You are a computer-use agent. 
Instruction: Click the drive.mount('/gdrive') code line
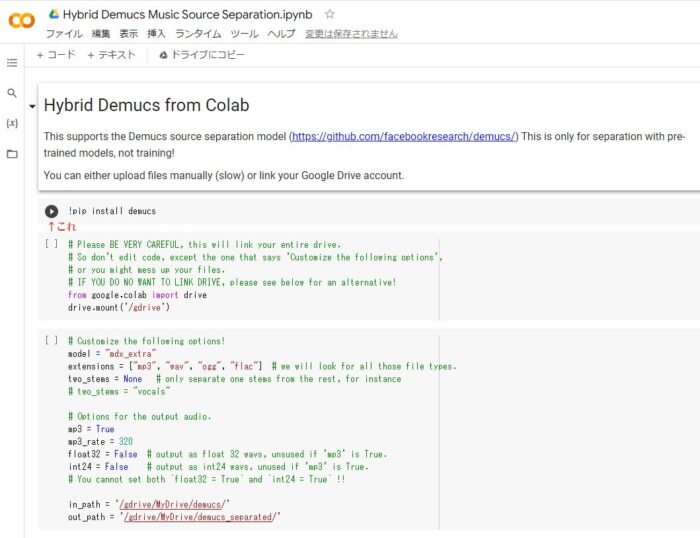click(119, 307)
